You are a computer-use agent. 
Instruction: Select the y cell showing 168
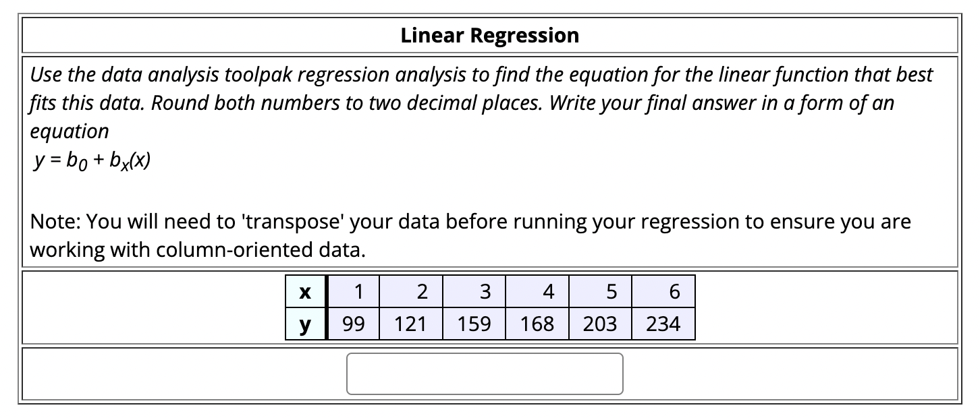[x=536, y=324]
